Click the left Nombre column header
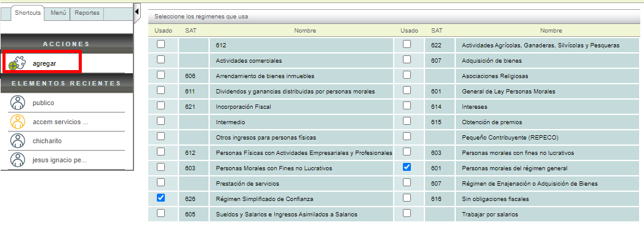Viewport: 644px width, 225px height. [x=305, y=30]
